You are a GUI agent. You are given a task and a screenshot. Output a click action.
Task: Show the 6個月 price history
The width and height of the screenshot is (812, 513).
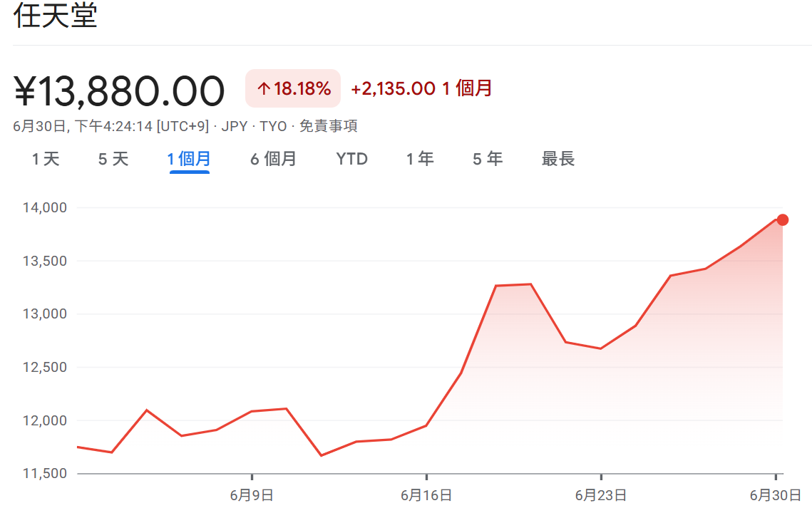tap(273, 159)
